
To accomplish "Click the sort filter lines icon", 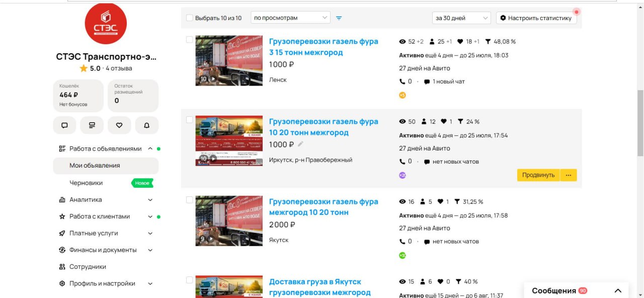I will click(x=339, y=18).
